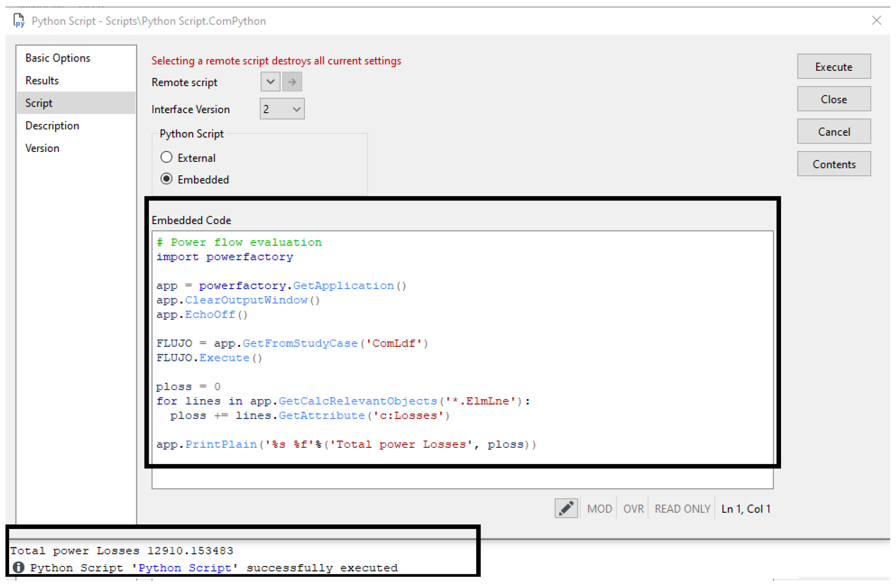Image resolution: width=896 pixels, height=588 pixels.
Task: Click inside embedded code editor on import line
Action: click(224, 257)
